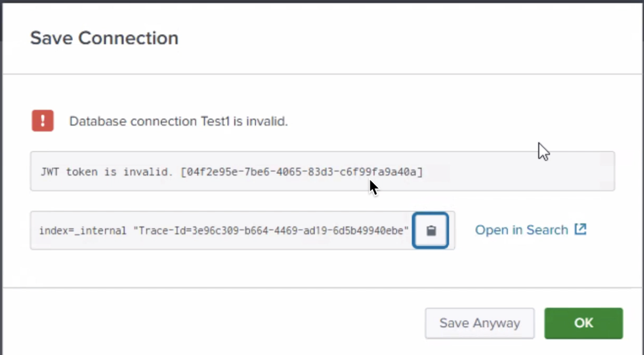Viewport: 644px width, 355px height.
Task: Click the 'JWT token is invalid.' text
Action: pos(107,172)
